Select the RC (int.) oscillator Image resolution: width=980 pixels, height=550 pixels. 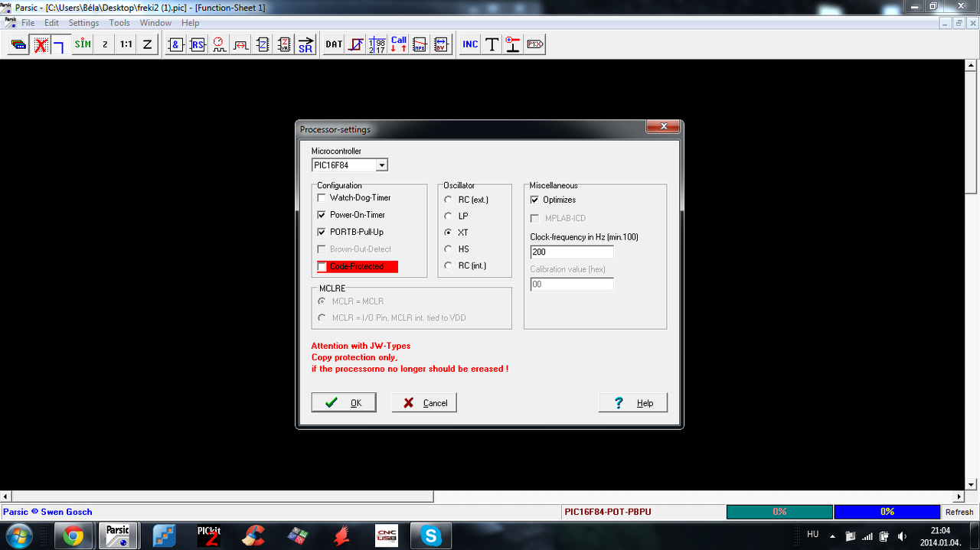tap(448, 265)
